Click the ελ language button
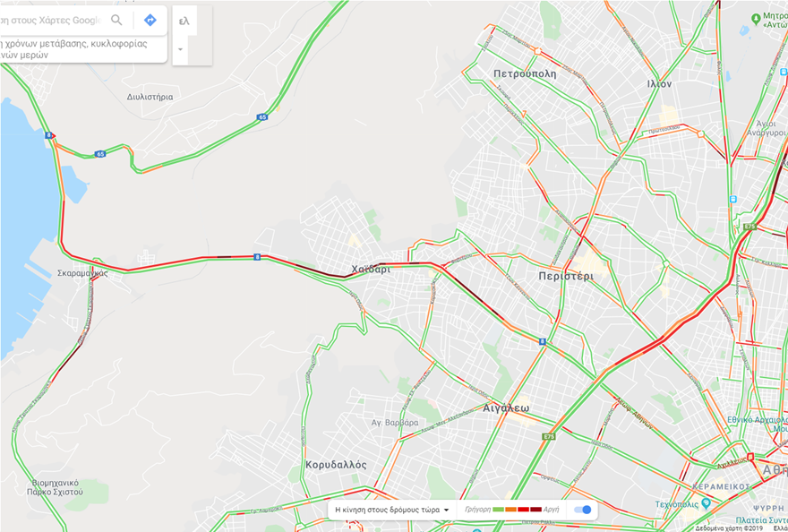This screenshot has height=532, width=788. [x=184, y=21]
